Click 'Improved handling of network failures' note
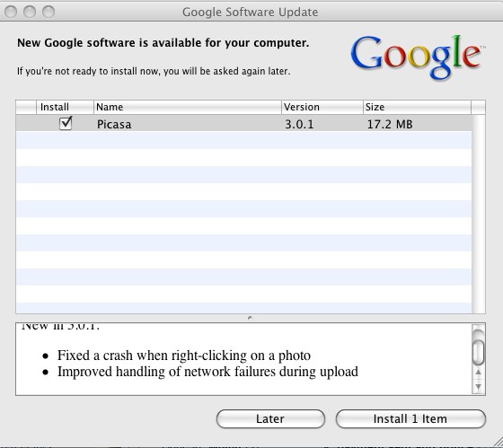The image size is (503, 448). [x=207, y=372]
